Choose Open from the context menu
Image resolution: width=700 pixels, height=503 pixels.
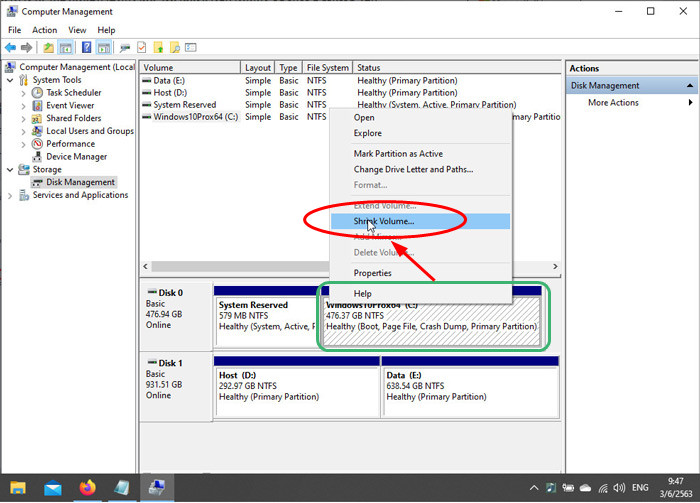point(420,117)
